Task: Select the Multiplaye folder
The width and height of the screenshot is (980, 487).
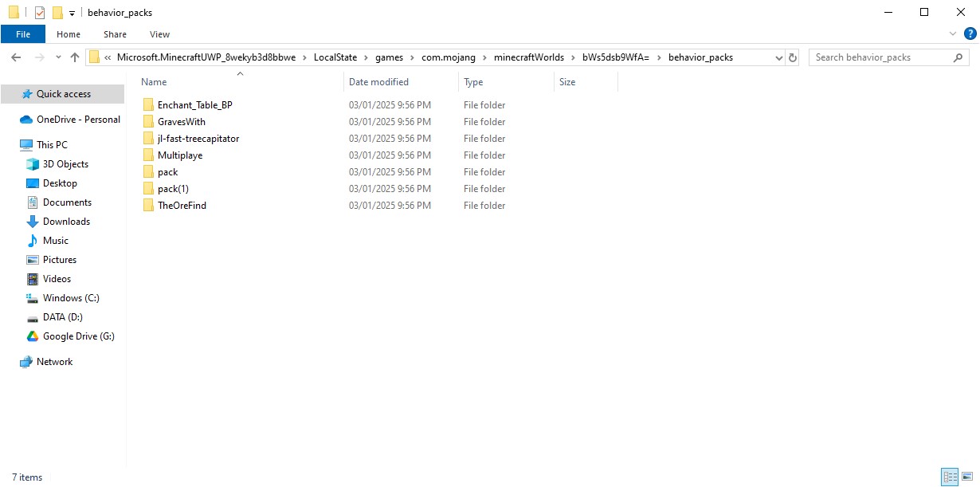Action: [x=179, y=155]
